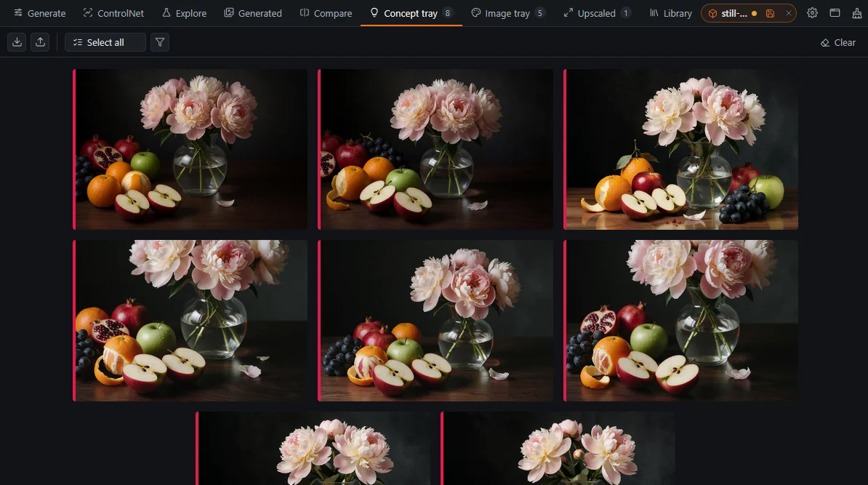Open the filter funnel options
The width and height of the screenshot is (868, 485).
coord(160,42)
